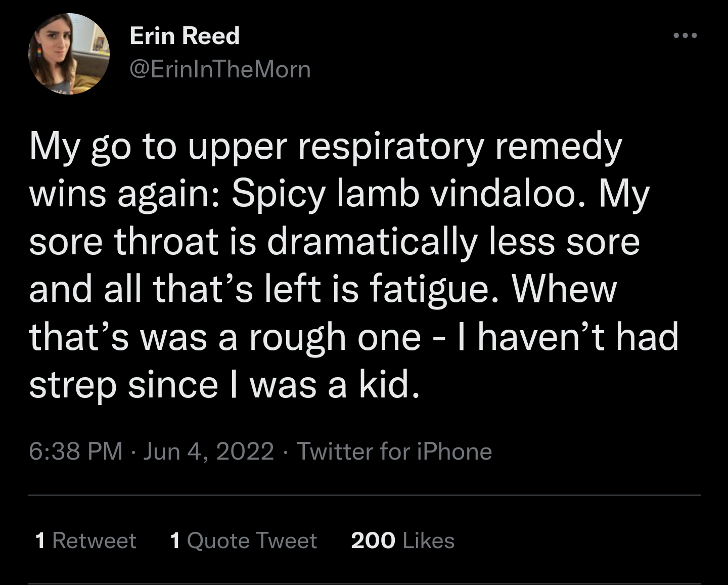Open the tweet's more options menu

tap(685, 35)
